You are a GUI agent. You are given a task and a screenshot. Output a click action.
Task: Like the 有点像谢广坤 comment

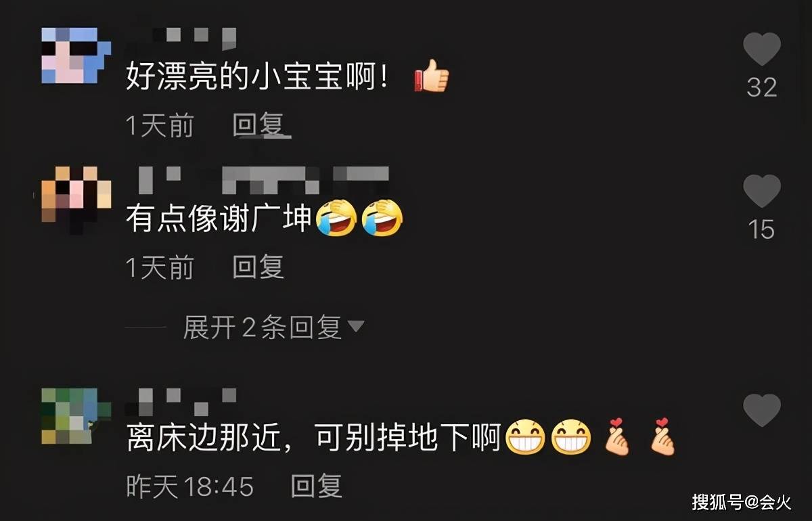(762, 191)
